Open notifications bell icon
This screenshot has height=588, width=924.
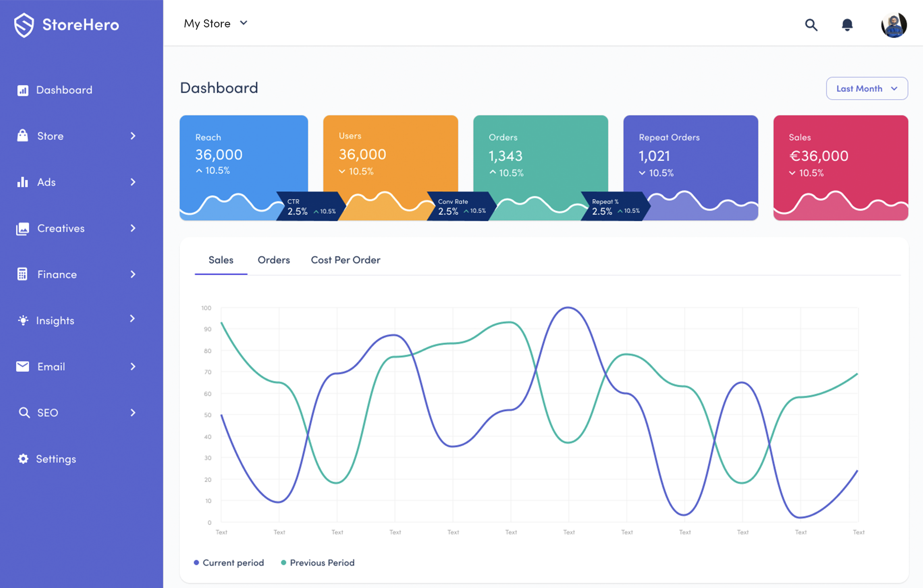pos(847,25)
